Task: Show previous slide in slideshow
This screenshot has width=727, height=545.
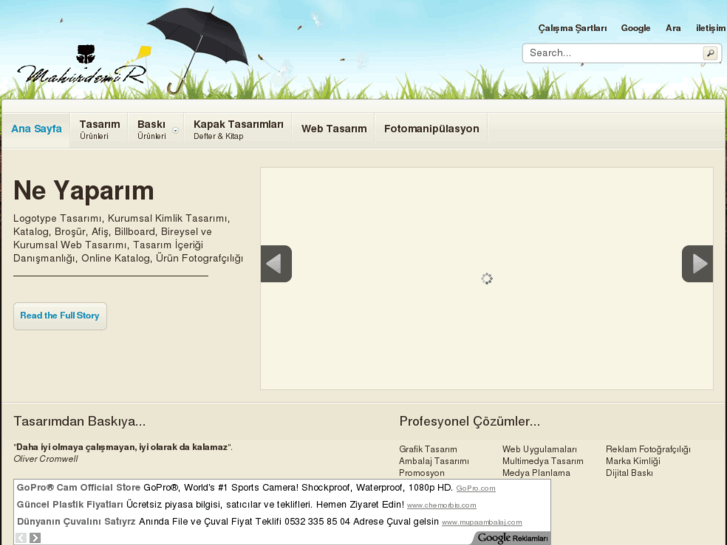Action: coord(276,263)
